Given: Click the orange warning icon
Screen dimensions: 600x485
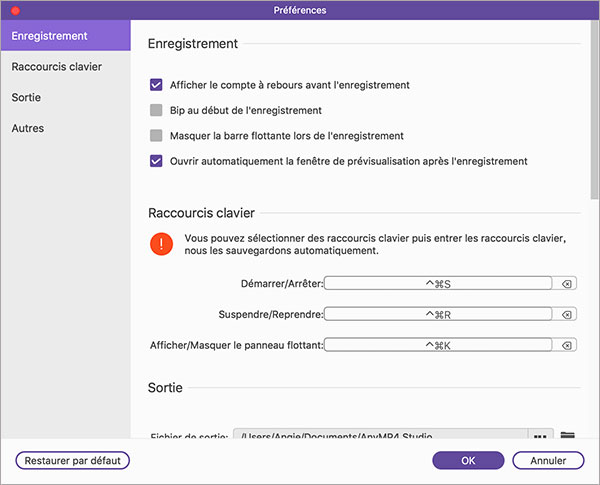Looking at the screenshot, I should pos(161,244).
